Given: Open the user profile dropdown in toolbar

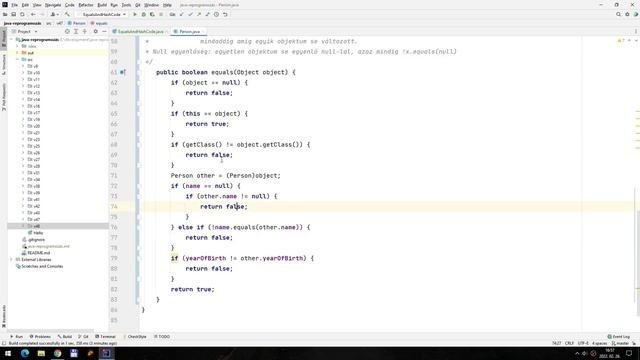Looking at the screenshot, I should click(54, 14).
